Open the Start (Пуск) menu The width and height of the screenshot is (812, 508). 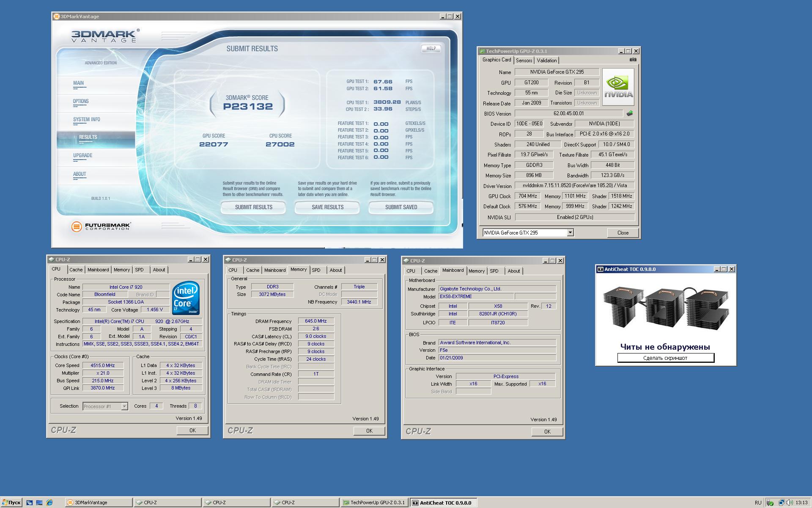click(x=11, y=502)
